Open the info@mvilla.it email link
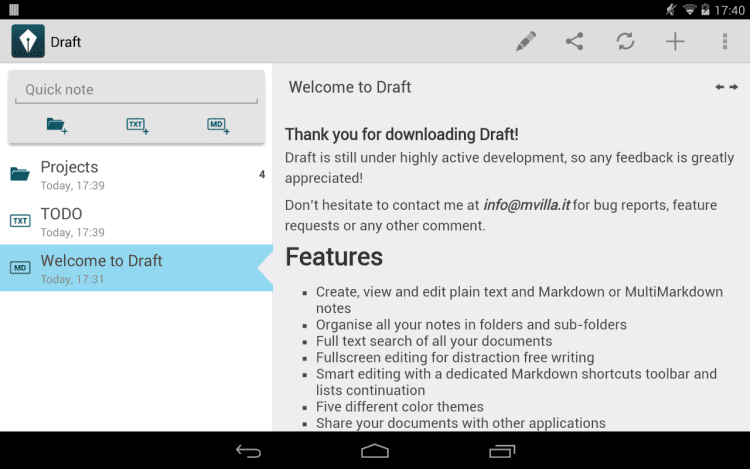Viewport: 750px width, 469px height. 526,205
